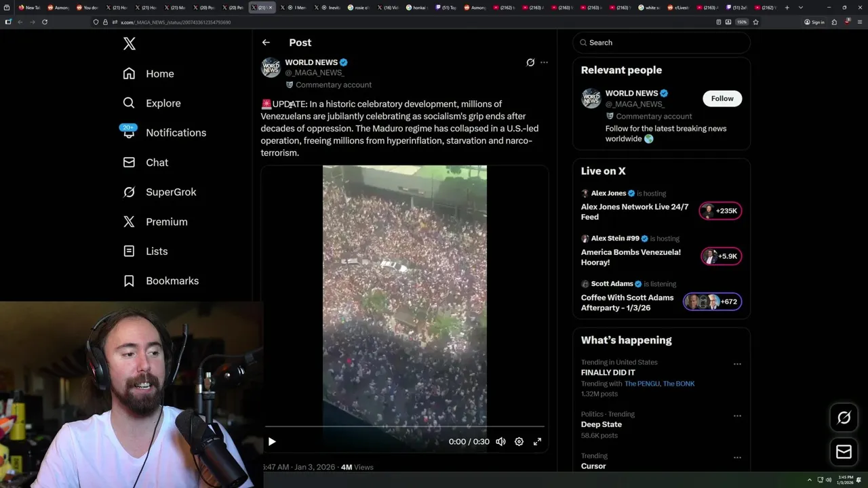Open the floating Grok button
Image resolution: width=868 pixels, height=488 pixels.
coord(844,418)
